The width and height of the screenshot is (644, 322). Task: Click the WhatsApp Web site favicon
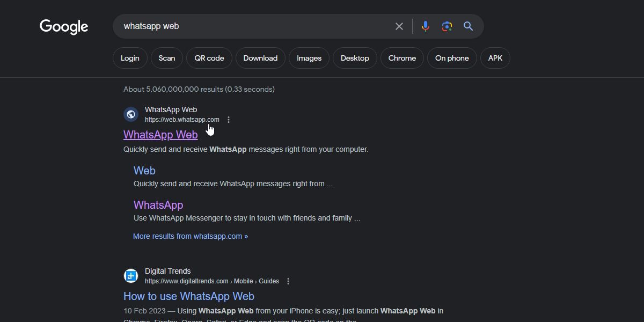click(131, 114)
